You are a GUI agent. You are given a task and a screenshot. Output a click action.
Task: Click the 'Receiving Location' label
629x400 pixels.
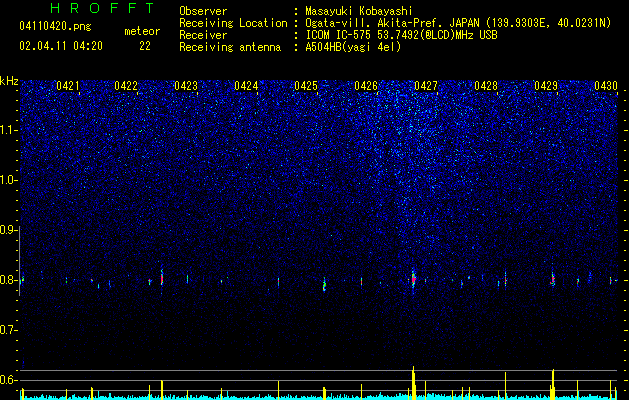(x=233, y=23)
